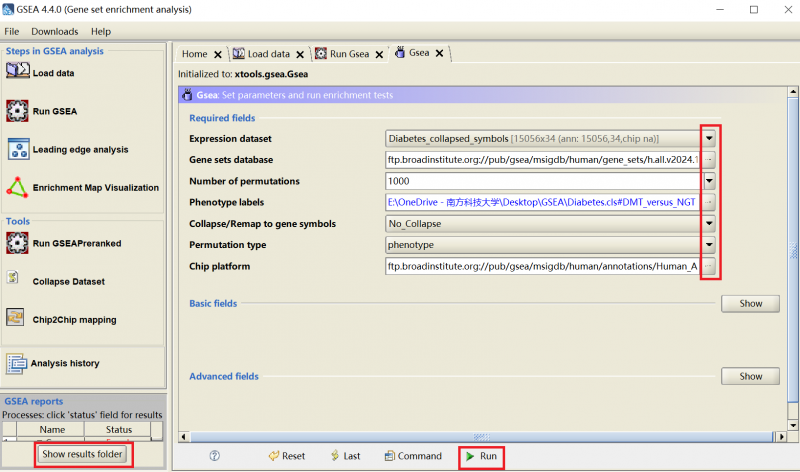Open the Chip2Chip mapping icon
The image size is (800, 472).
click(x=16, y=319)
